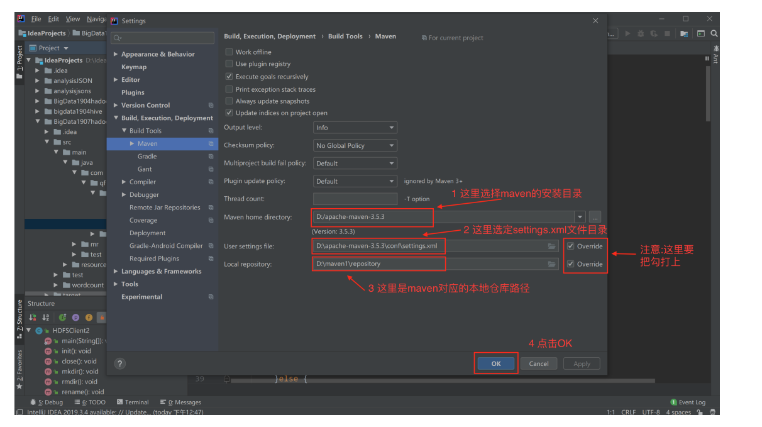
Task: Click the Run Anything window icon
Action: (701, 34)
